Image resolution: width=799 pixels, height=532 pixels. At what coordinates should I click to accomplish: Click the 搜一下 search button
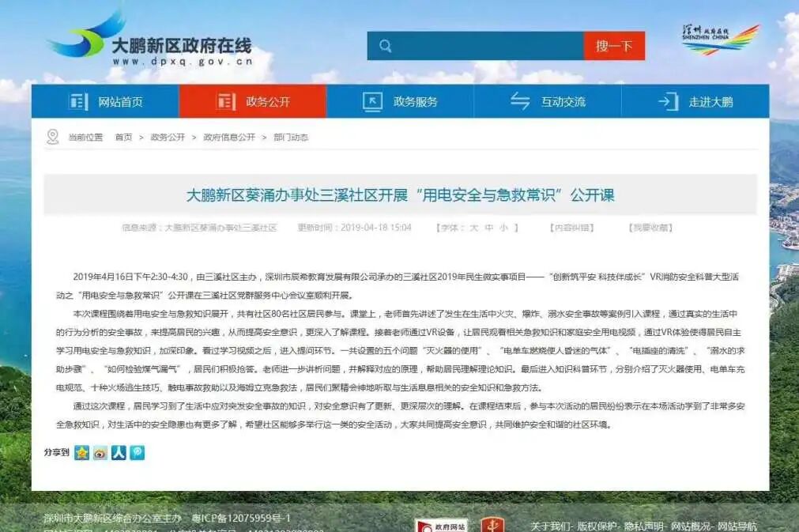point(615,46)
